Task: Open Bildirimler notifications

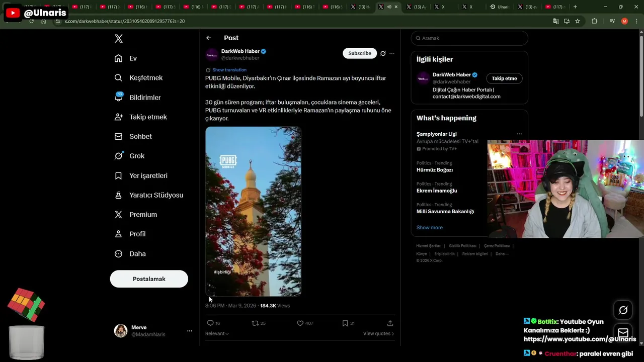Action: 137,98
